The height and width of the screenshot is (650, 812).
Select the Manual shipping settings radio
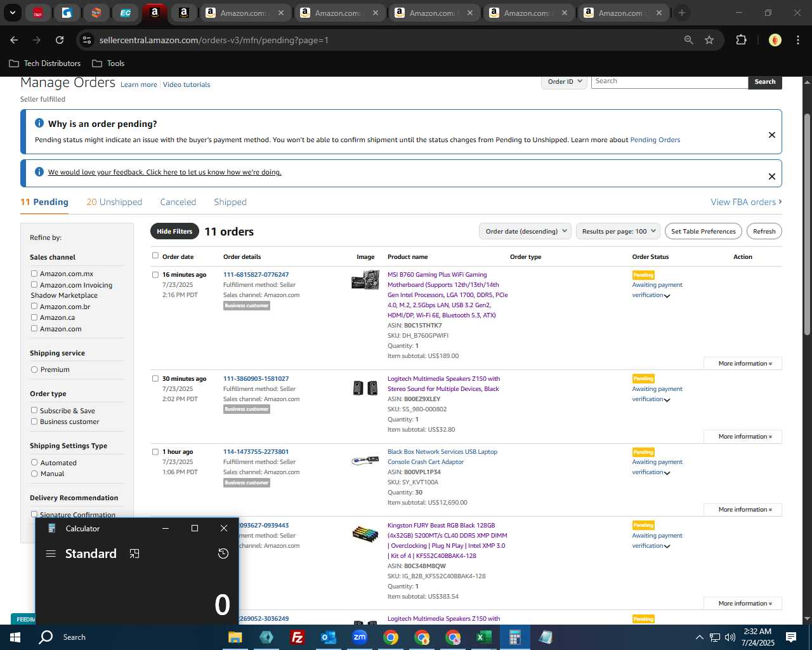(x=34, y=474)
